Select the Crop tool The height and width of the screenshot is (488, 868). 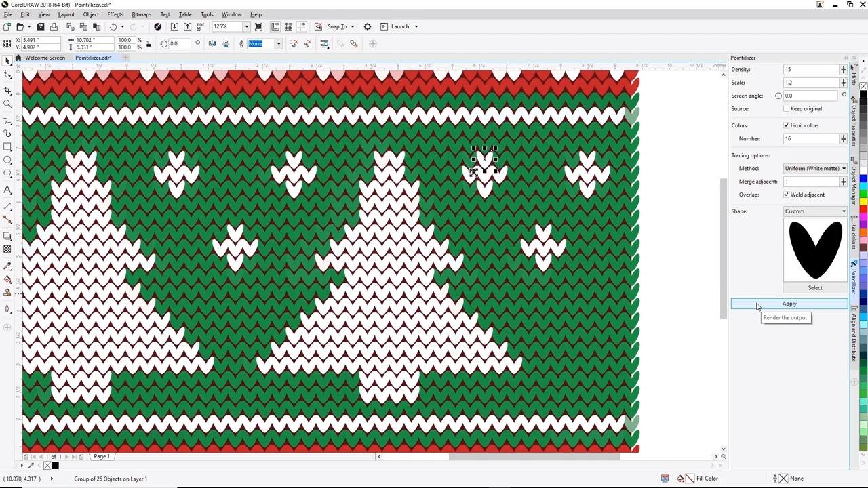tap(7, 89)
